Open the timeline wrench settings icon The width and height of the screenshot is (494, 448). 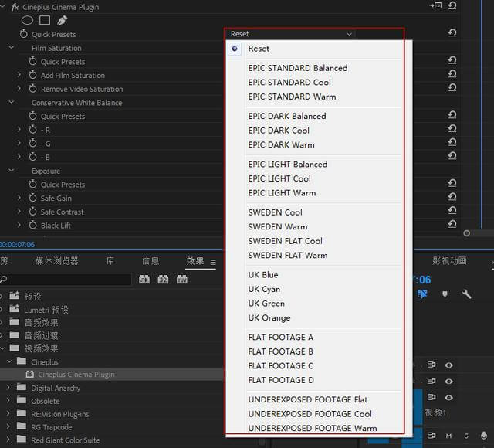[x=466, y=294]
